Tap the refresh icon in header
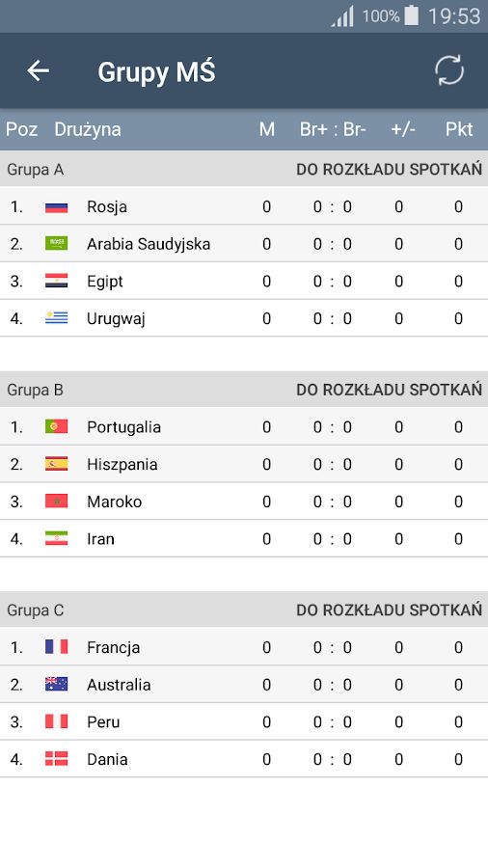The image size is (488, 868). coord(448,70)
